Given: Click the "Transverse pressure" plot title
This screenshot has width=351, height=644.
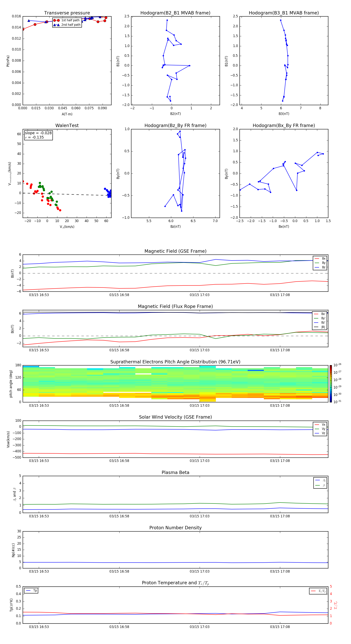Looking at the screenshot, I should [x=67, y=13].
